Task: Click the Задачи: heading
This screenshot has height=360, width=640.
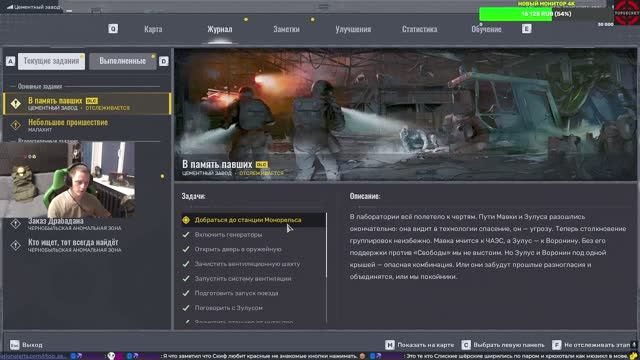Action: tap(193, 196)
